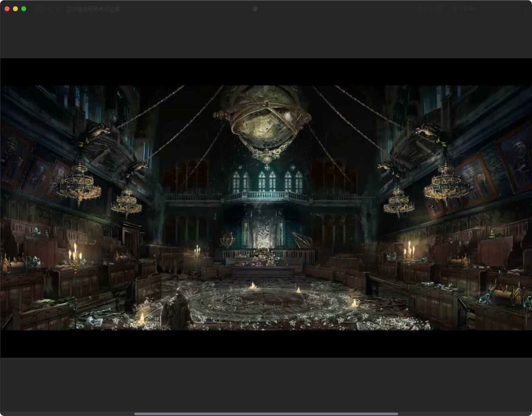Click the toolbar icon immediately left of search magnifier
Image resolution: width=532 pixels, height=416 pixels.
point(442,8)
